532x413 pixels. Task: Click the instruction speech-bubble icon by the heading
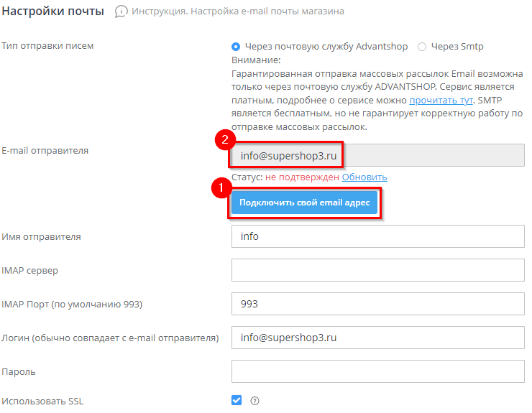point(121,11)
